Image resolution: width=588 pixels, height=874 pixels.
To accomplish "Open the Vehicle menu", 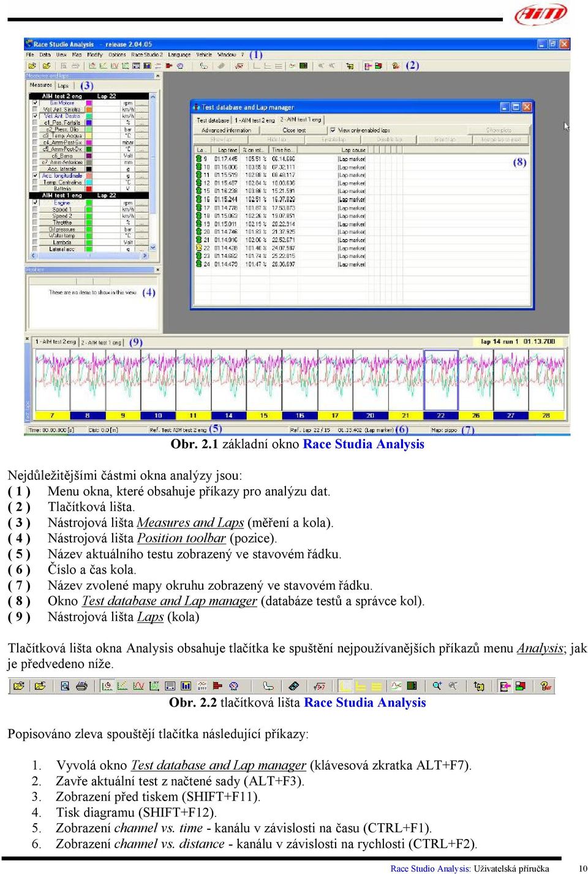I will pos(204,55).
